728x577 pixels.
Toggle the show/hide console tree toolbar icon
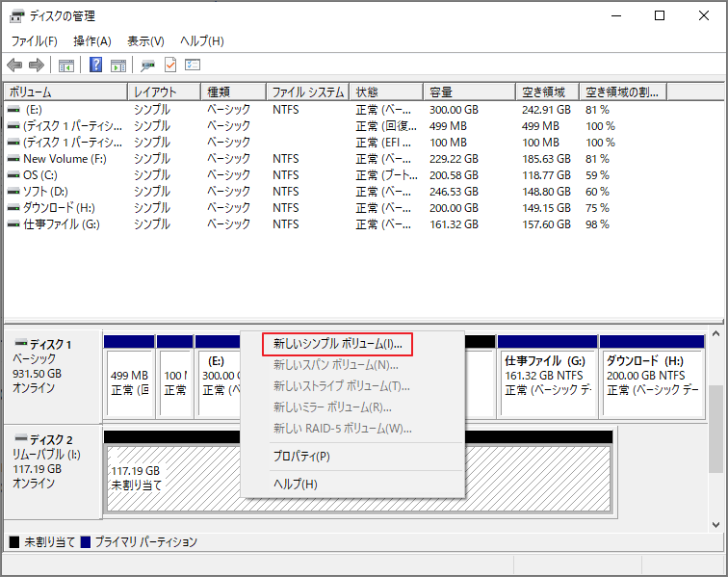[66, 66]
